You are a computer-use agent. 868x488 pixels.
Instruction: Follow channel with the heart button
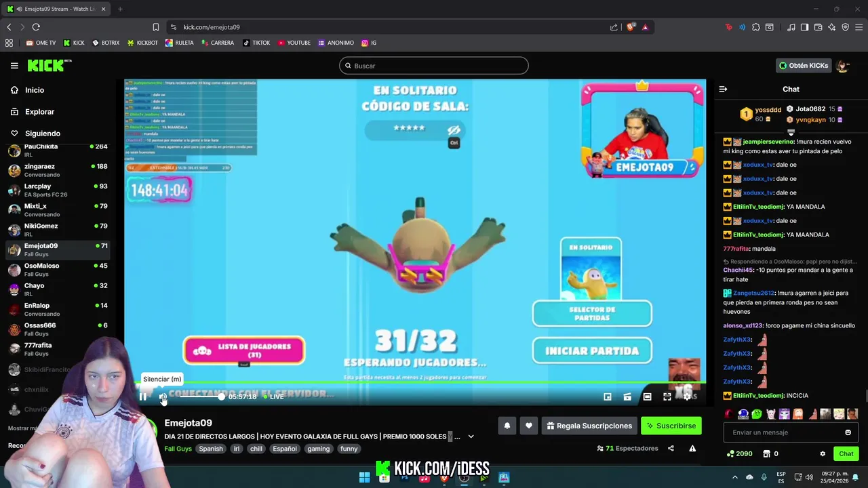[529, 426]
